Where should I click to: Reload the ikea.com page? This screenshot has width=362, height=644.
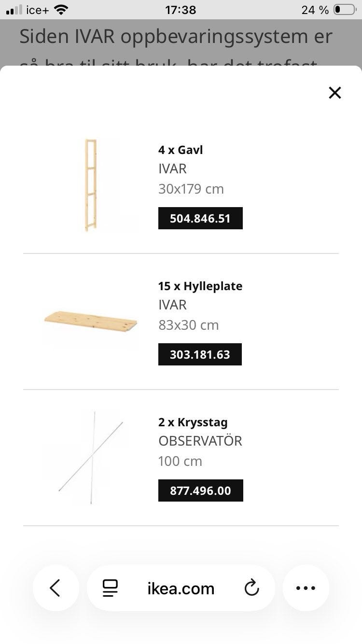[x=251, y=588]
